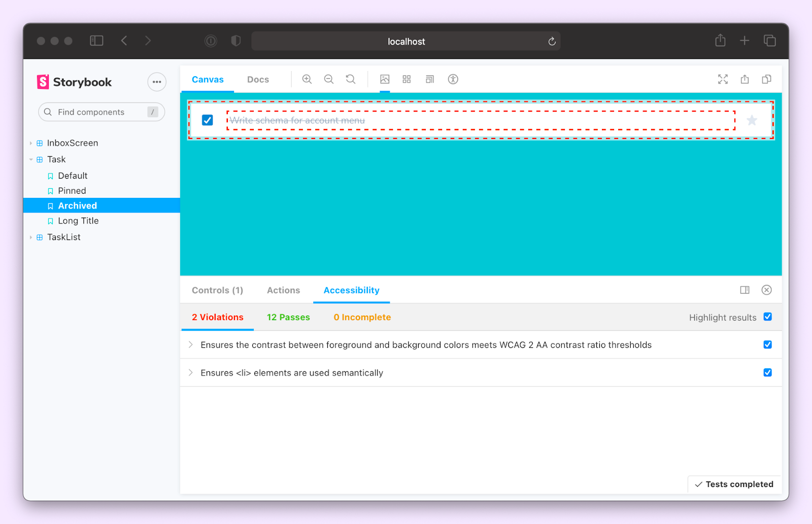Change the viewport size
Screen dimensions: 812x524
429,79
